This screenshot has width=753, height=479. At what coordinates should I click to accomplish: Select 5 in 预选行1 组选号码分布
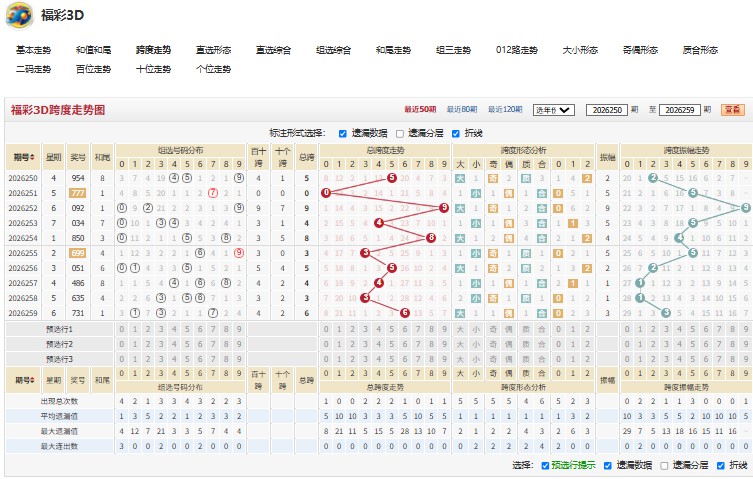coord(187,330)
